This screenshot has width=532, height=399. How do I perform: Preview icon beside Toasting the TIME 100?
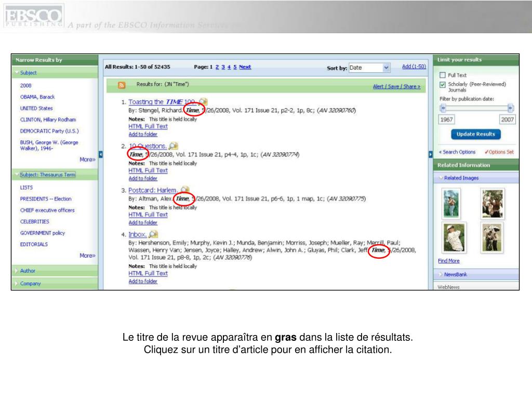point(203,101)
